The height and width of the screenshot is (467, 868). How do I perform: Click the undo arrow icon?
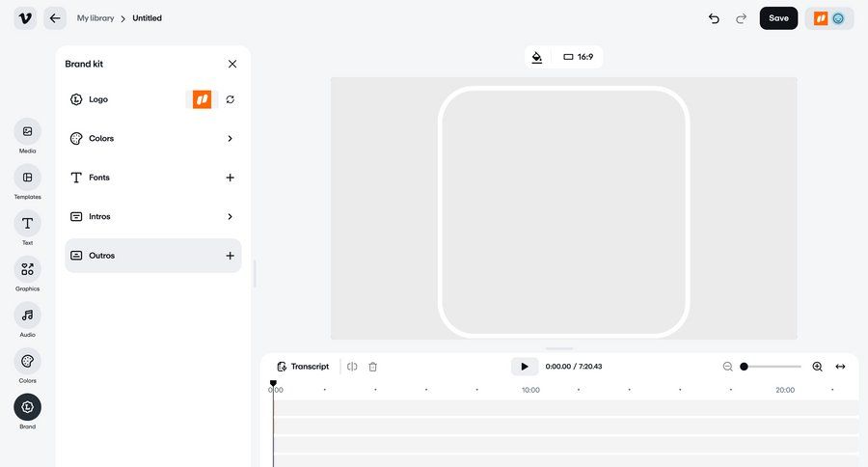714,18
